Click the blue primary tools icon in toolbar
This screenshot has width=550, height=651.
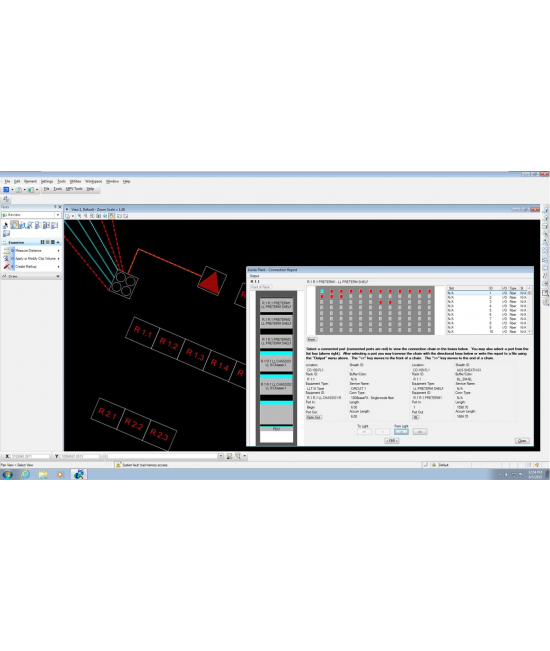click(x=6, y=190)
